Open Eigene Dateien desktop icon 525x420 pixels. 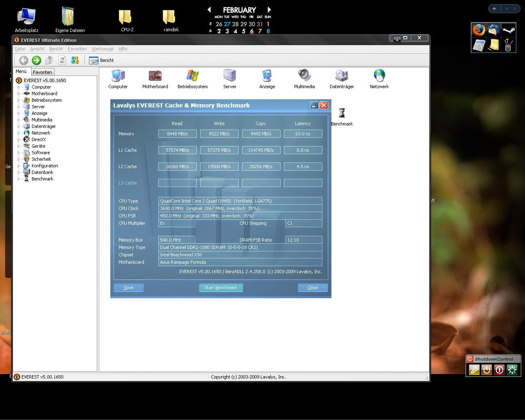point(70,20)
